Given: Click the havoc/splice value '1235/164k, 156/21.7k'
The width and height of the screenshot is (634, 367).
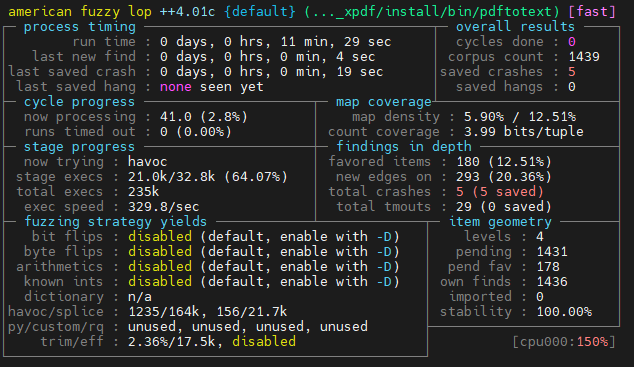Looking at the screenshot, I should tap(208, 312).
